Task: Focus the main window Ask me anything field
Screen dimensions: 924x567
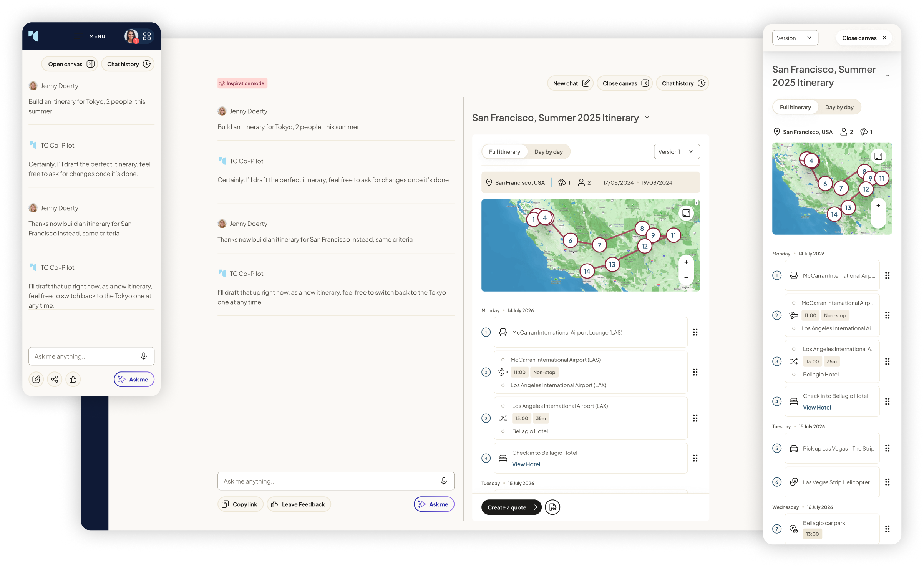Action: [x=336, y=481]
